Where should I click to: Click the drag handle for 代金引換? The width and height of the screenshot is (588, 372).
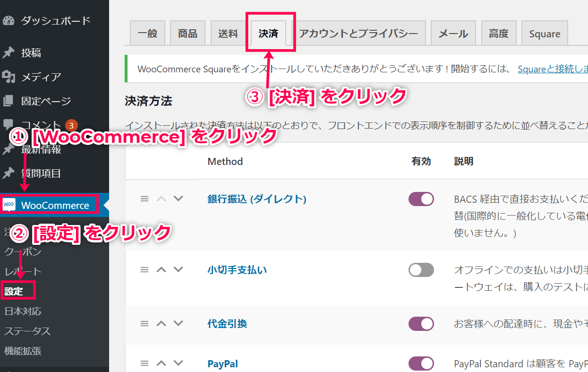145,323
